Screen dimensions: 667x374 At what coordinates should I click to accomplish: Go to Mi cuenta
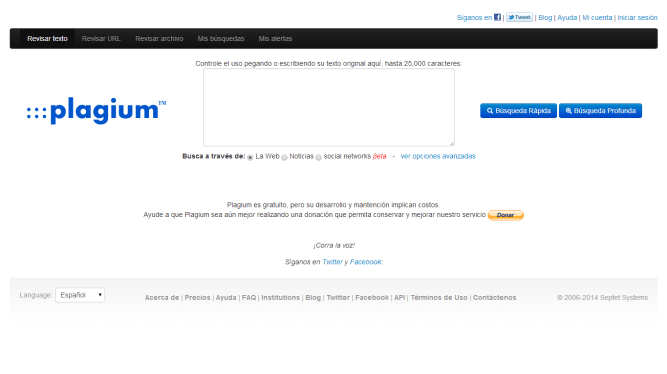point(597,17)
